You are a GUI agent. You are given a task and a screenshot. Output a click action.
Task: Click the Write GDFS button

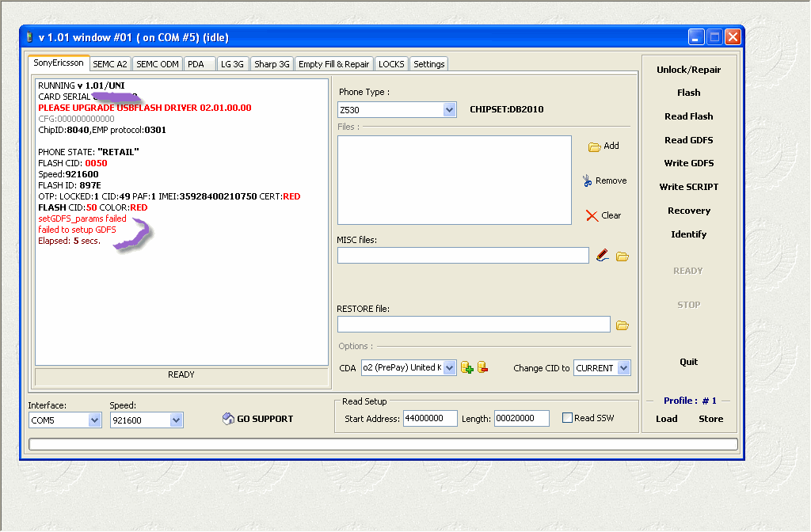click(688, 163)
